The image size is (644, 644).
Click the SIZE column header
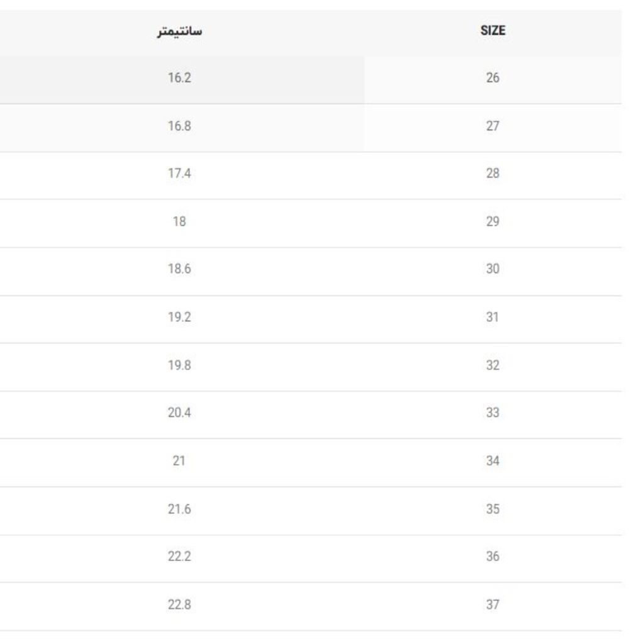(x=492, y=30)
